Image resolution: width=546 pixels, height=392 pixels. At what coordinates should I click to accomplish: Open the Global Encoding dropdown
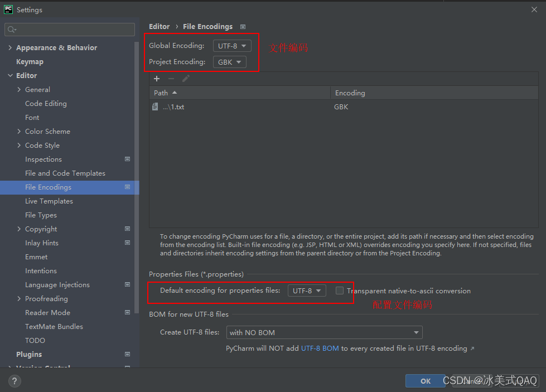(x=232, y=46)
